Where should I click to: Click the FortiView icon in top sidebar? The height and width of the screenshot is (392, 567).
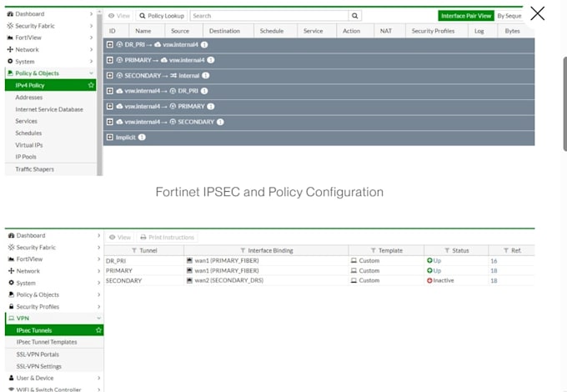point(10,38)
